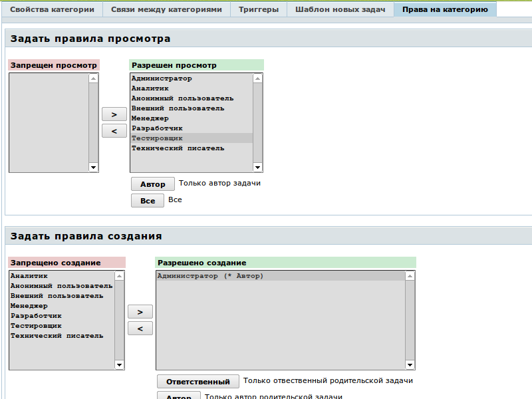Click the > button in view rules
Screen dimensions: 532x399
[x=114, y=114]
